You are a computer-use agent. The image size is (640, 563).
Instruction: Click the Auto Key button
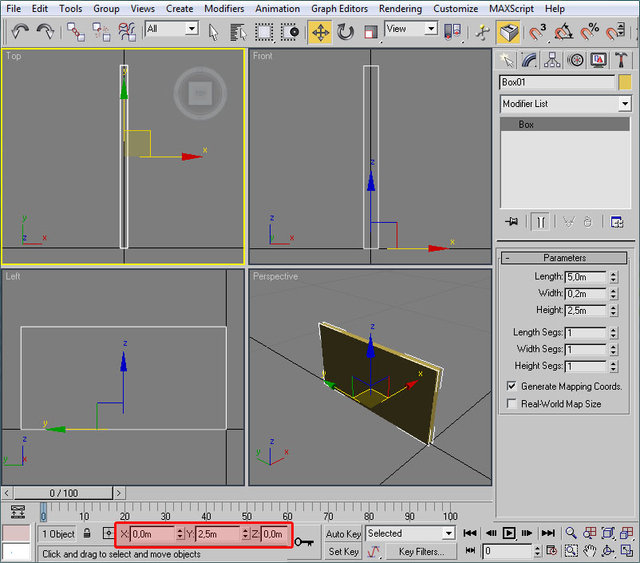343,534
